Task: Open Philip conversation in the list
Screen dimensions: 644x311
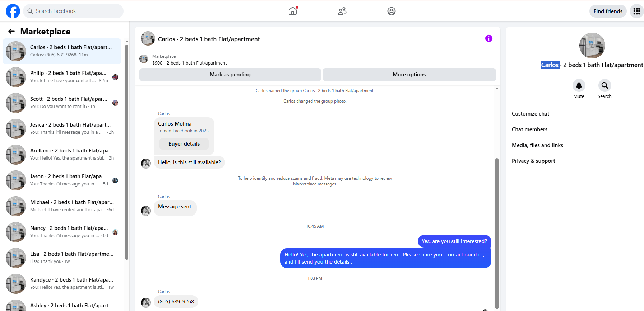Action: [62, 77]
